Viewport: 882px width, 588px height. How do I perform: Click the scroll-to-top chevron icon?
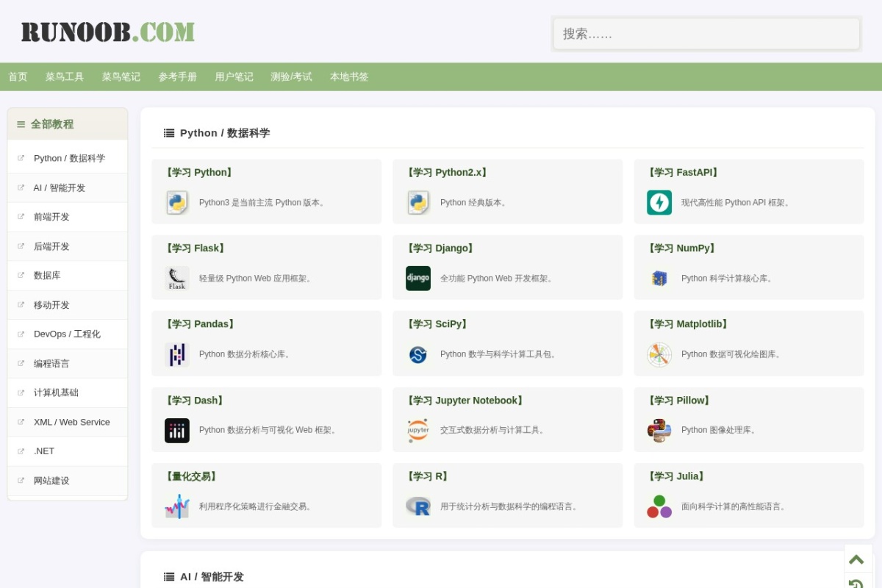[x=856, y=559]
